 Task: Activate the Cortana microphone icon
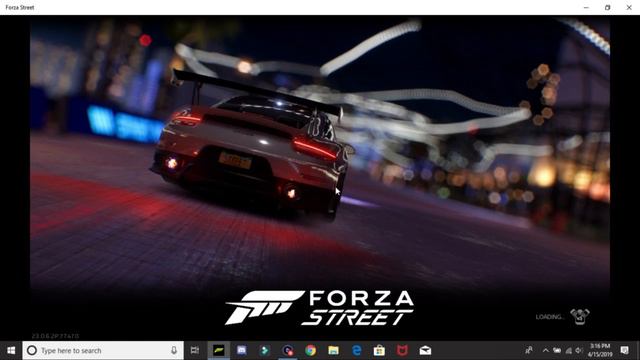[174, 350]
